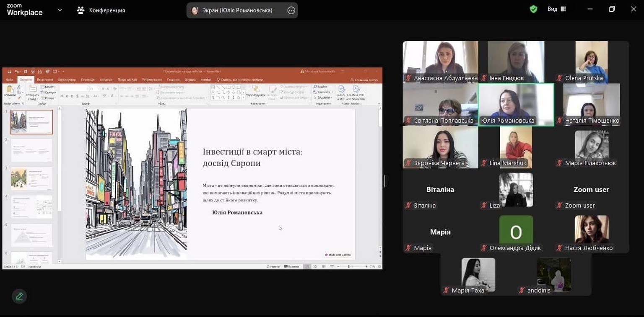The width and height of the screenshot is (644, 317).
Task: Open the Конференция meeting tab
Action: (x=101, y=10)
